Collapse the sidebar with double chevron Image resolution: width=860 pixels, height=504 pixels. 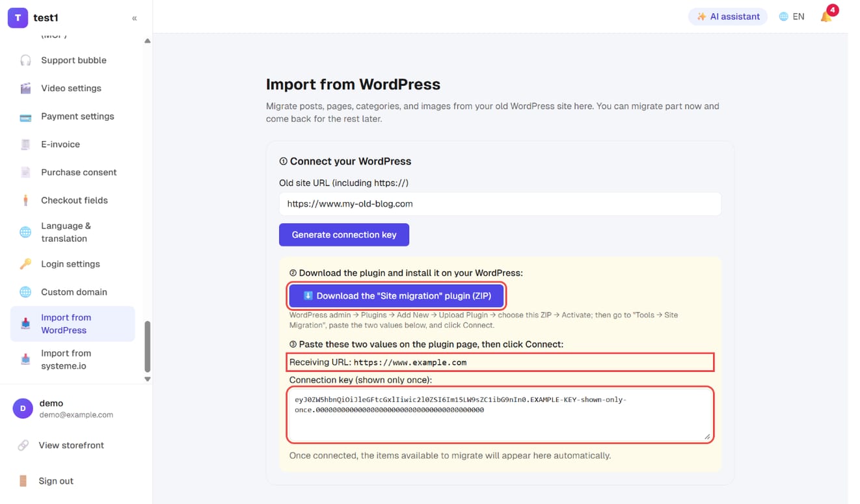click(135, 18)
